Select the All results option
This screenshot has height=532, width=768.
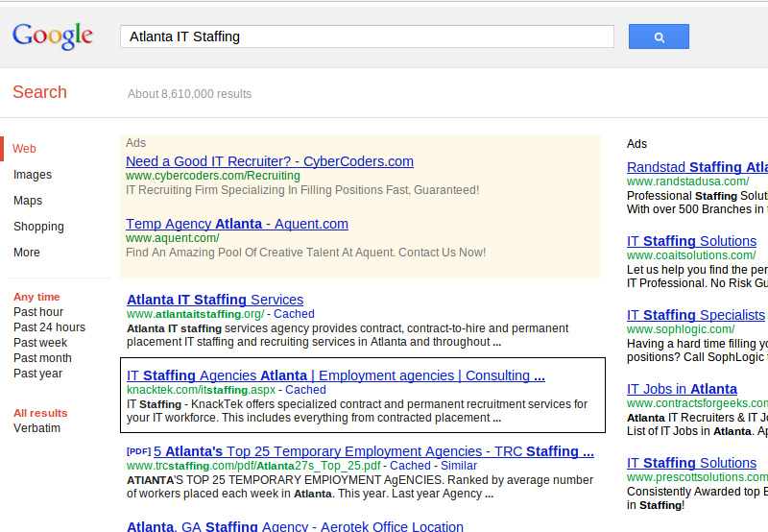click(x=40, y=413)
